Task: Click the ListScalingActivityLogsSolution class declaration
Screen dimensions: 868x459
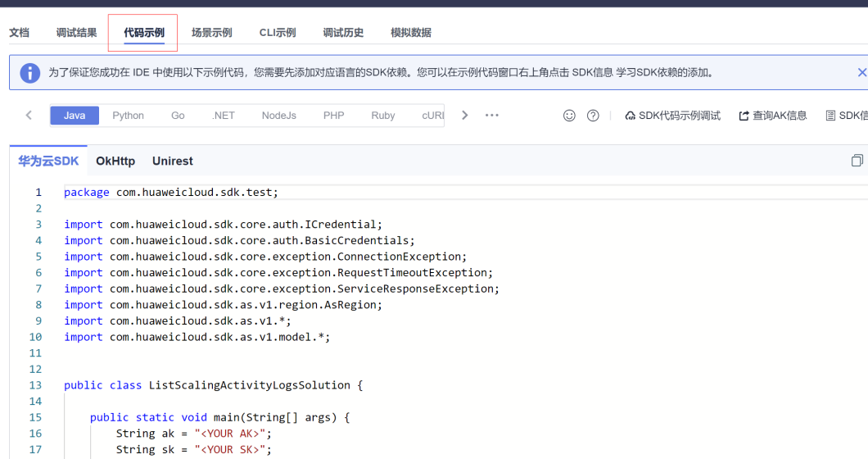Action: tap(213, 385)
